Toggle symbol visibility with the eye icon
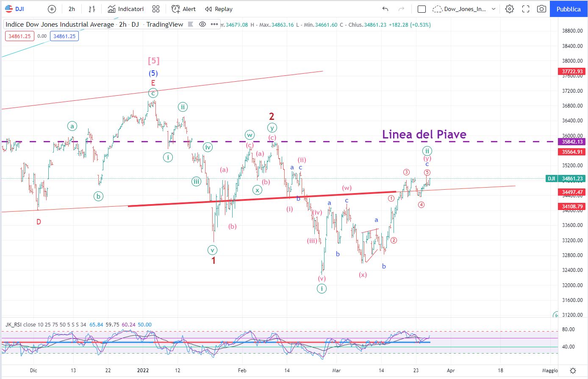 pyautogui.click(x=202, y=24)
